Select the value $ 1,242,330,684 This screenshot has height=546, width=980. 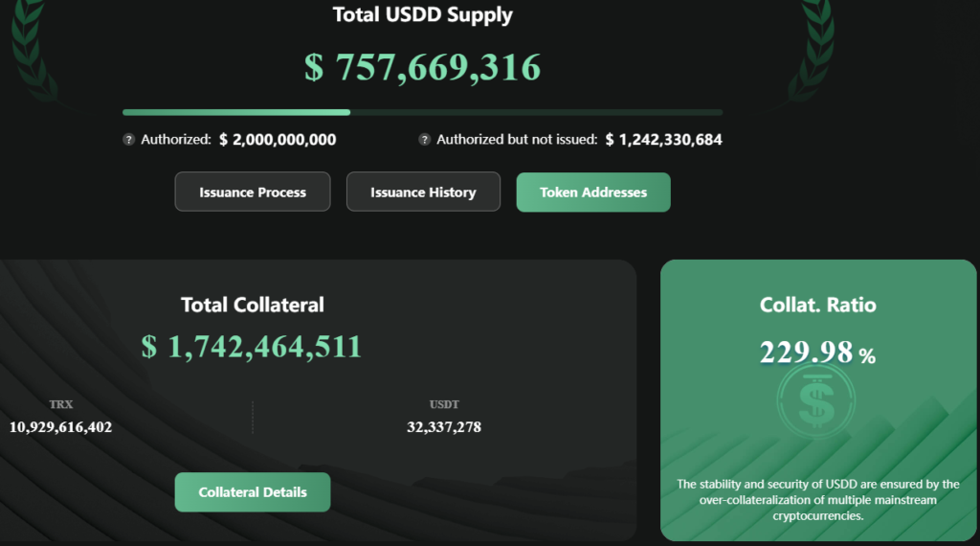664,140
